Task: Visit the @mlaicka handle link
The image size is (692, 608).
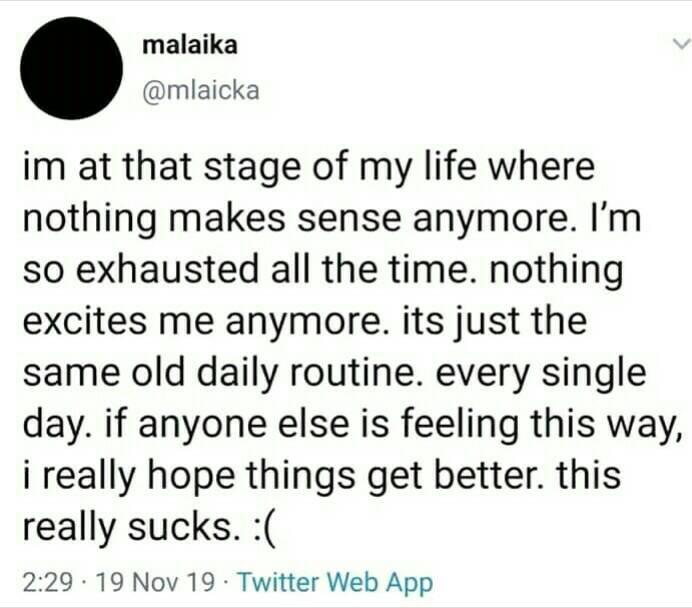Action: [x=201, y=90]
